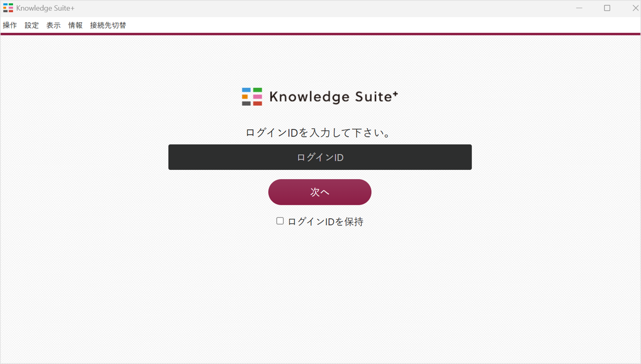This screenshot has width=641, height=364.
Task: Click the ログインIDを保持 label text
Action: coord(325,222)
